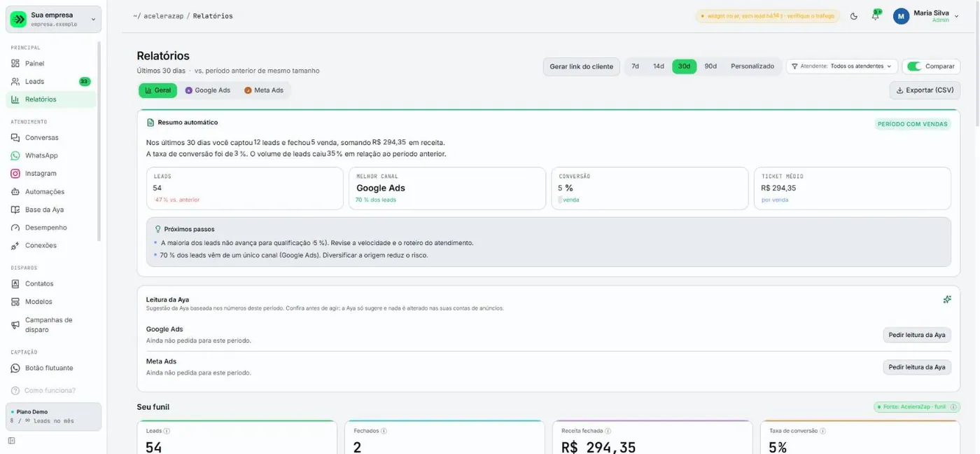Click the Automações robot icon
The width and height of the screenshot is (980, 454).
point(15,191)
